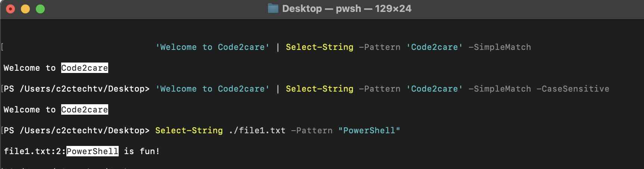Click highlighted Code2care in the second output
The image size is (644, 169).
click(85, 110)
